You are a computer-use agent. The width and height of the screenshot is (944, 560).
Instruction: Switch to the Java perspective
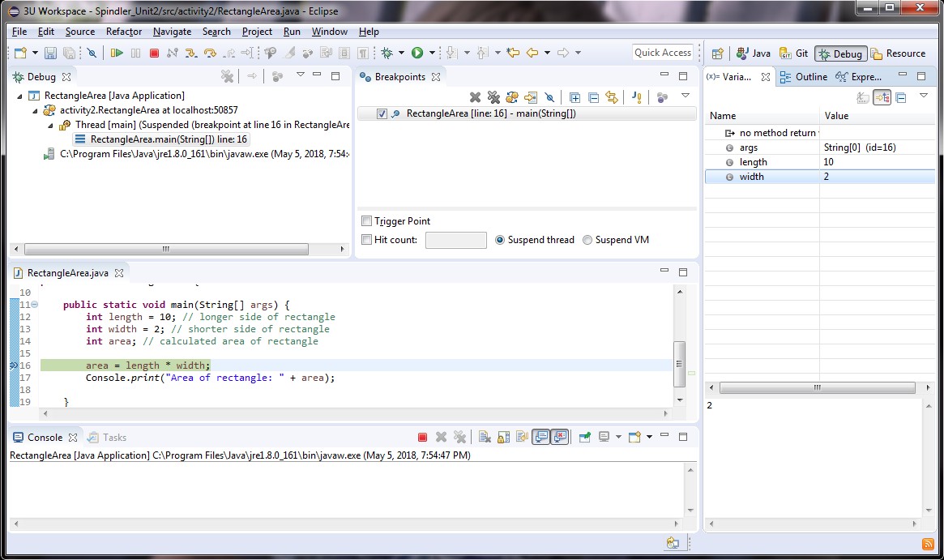tap(753, 53)
